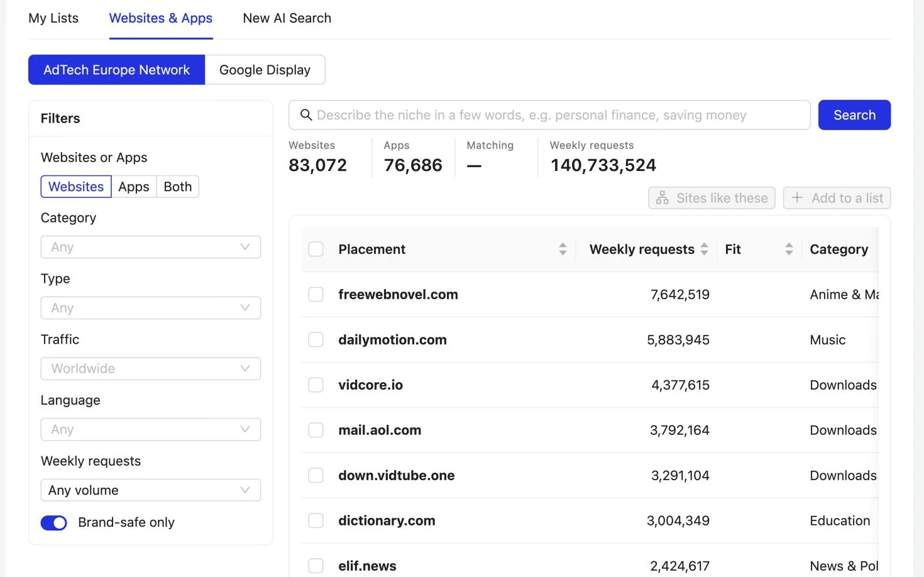Toggle the Brand-safe only switch
924x577 pixels.
pos(54,523)
